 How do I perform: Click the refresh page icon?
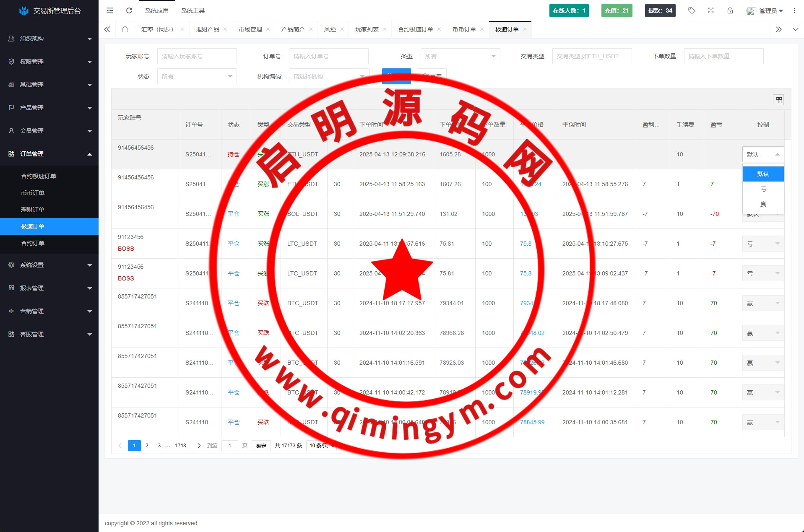click(x=129, y=10)
